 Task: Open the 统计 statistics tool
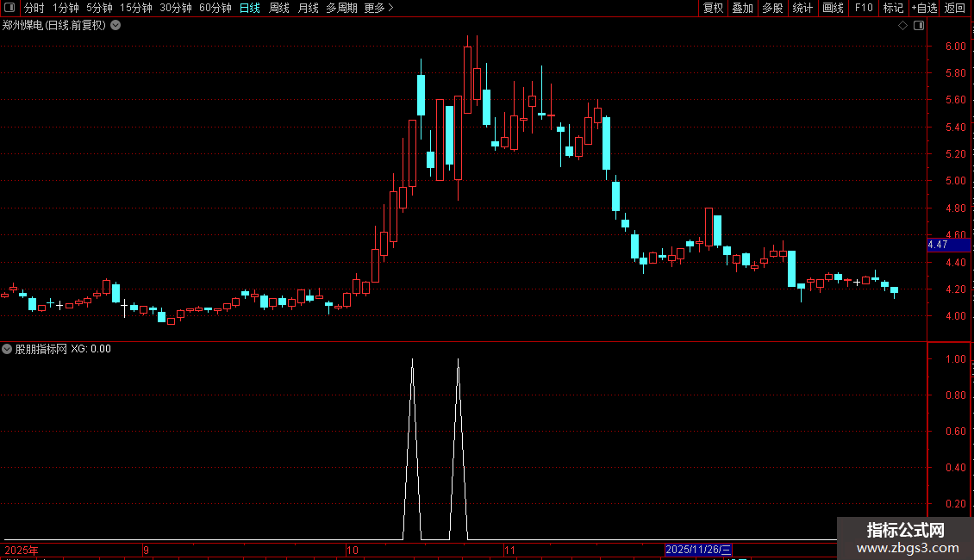pyautogui.click(x=802, y=8)
